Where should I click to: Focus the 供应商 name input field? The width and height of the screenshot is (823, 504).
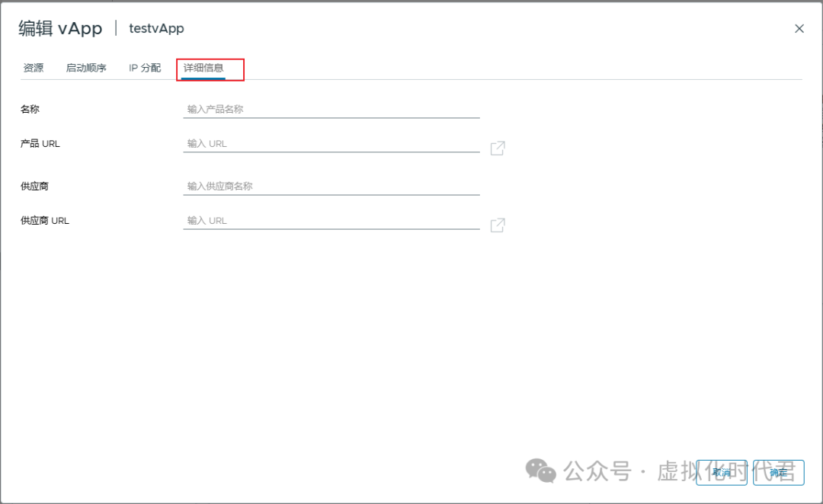[331, 187]
